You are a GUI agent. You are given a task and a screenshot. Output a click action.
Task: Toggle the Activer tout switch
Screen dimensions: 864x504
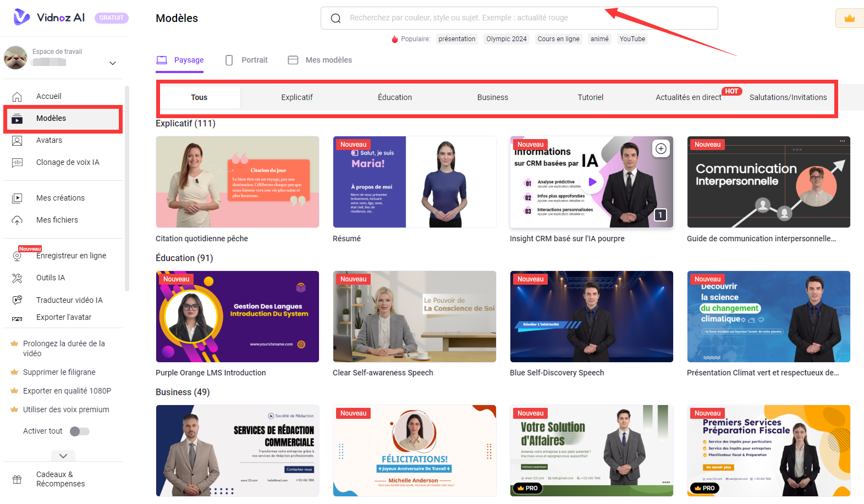coord(80,431)
